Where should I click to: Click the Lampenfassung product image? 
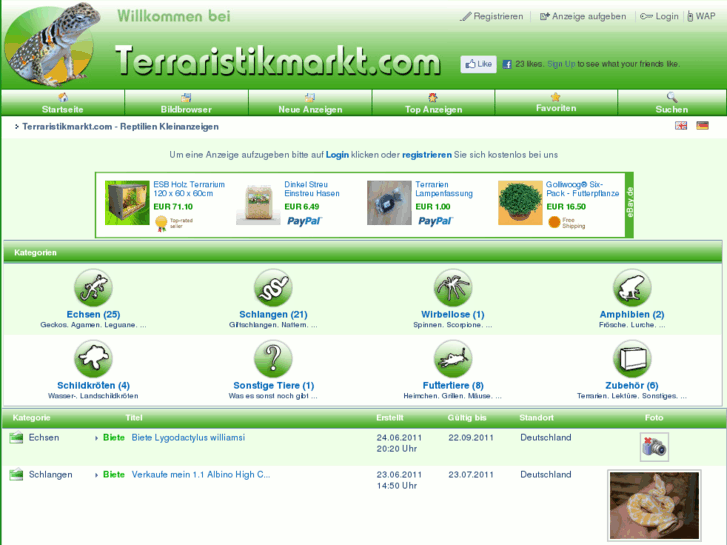(x=389, y=203)
